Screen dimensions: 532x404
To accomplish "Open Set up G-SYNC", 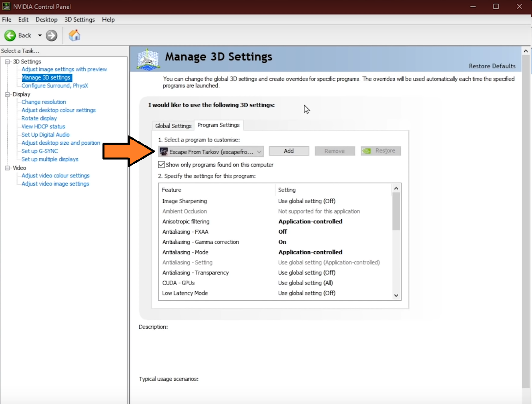I will click(x=40, y=151).
